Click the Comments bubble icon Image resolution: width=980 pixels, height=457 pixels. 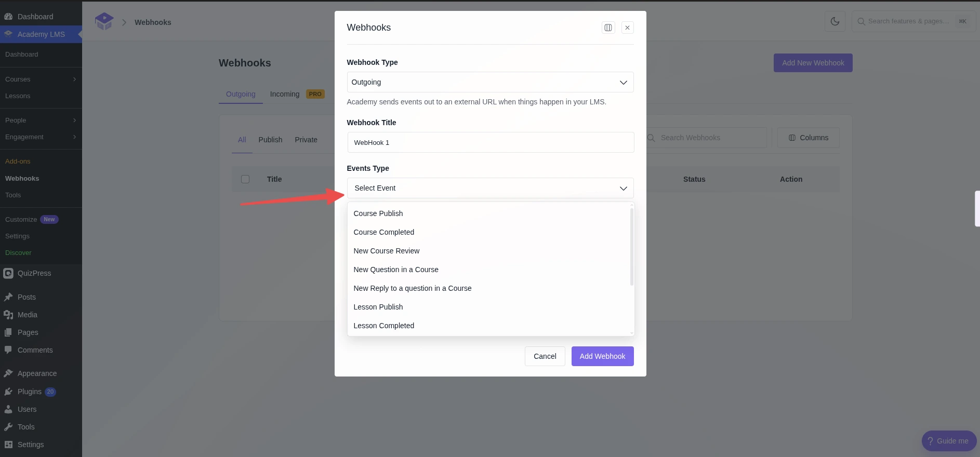pyautogui.click(x=8, y=350)
